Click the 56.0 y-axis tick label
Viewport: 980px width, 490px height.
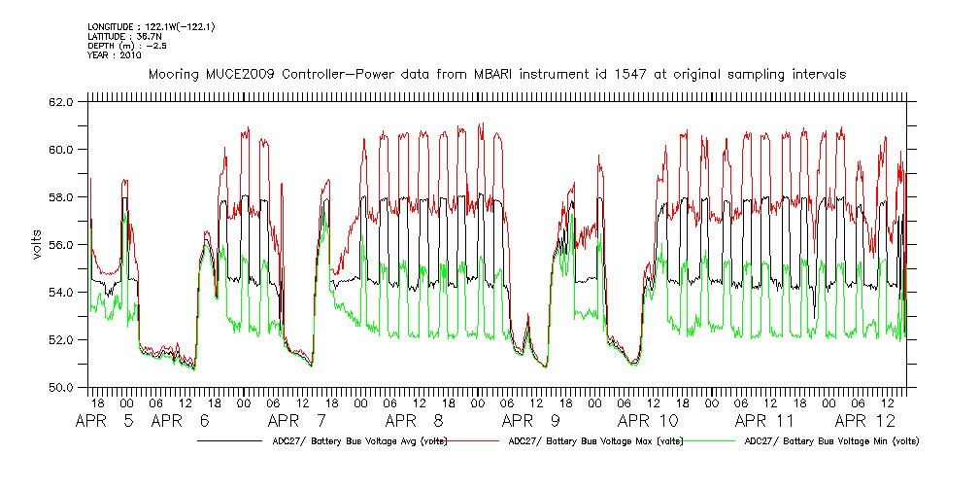click(x=62, y=245)
